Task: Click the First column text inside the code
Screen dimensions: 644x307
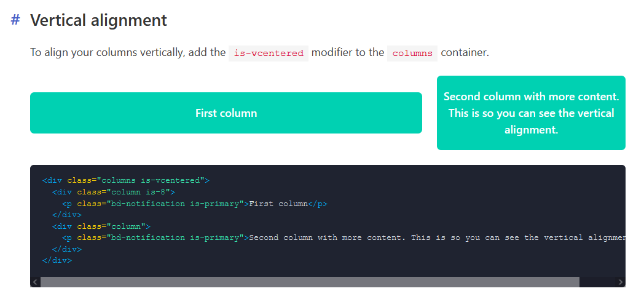Action: (x=278, y=204)
